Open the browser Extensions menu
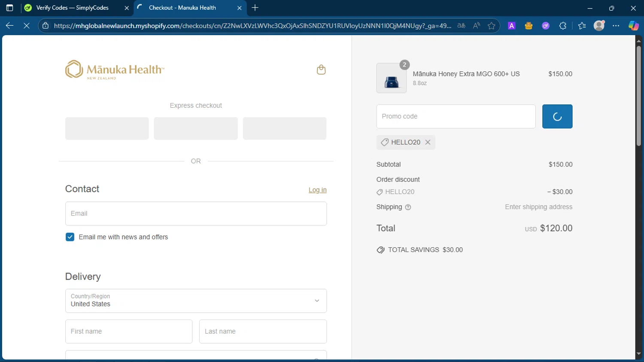 (x=563, y=26)
